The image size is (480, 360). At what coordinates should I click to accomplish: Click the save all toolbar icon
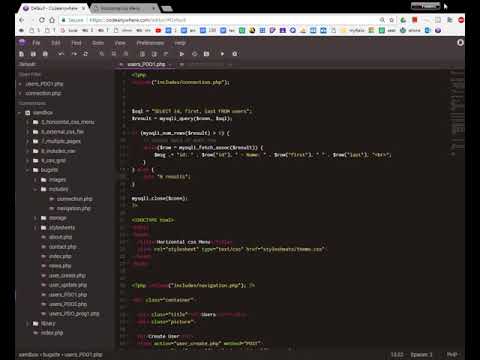(45, 54)
